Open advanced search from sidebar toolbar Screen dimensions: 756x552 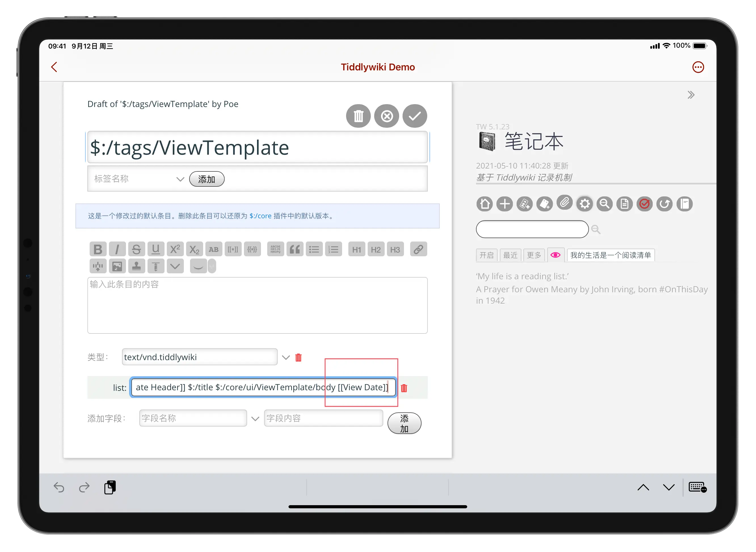click(x=605, y=204)
